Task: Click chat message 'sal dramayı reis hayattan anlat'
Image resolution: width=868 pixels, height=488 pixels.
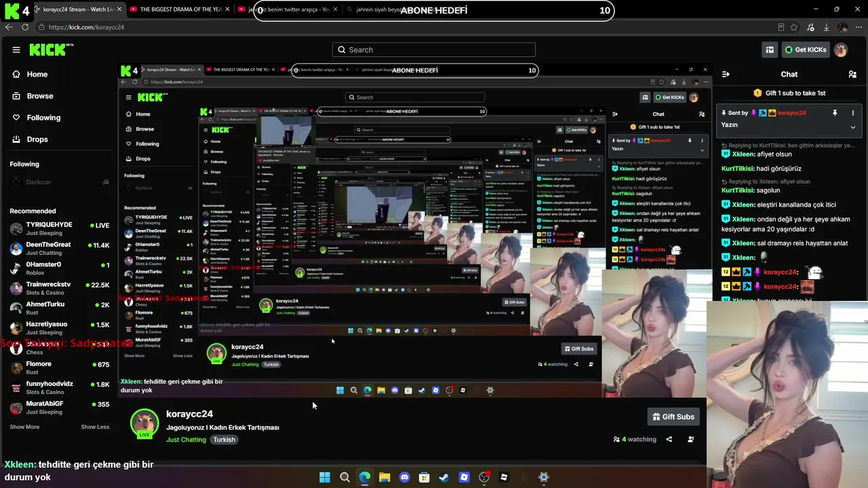Action: pos(802,243)
